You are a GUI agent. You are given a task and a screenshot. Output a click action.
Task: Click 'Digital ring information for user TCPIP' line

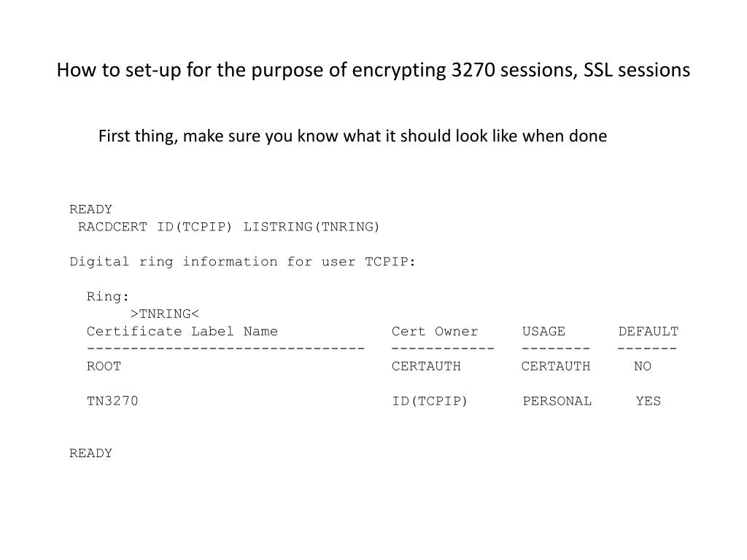pyautogui.click(x=242, y=262)
